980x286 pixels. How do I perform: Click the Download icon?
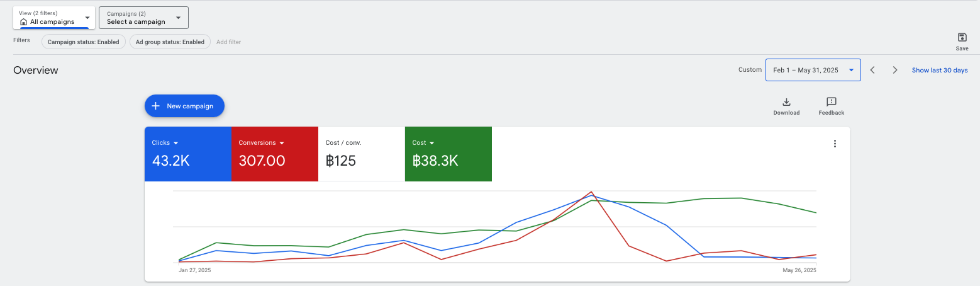tap(786, 102)
